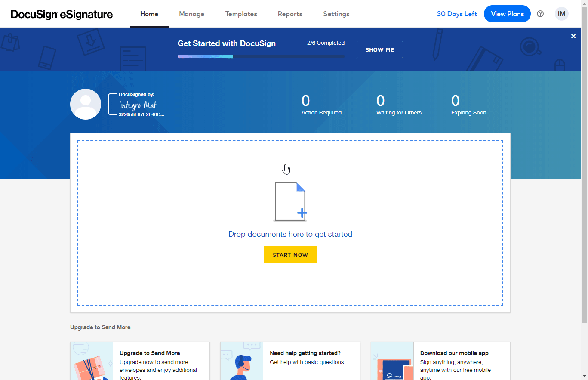Click the signature ID '322058E87E2E46C...'

[142, 115]
